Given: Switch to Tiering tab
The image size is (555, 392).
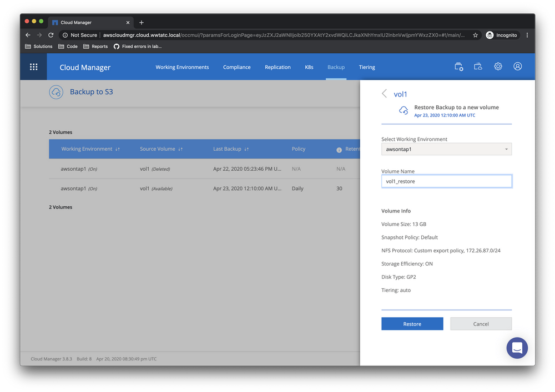Looking at the screenshot, I should (x=367, y=67).
